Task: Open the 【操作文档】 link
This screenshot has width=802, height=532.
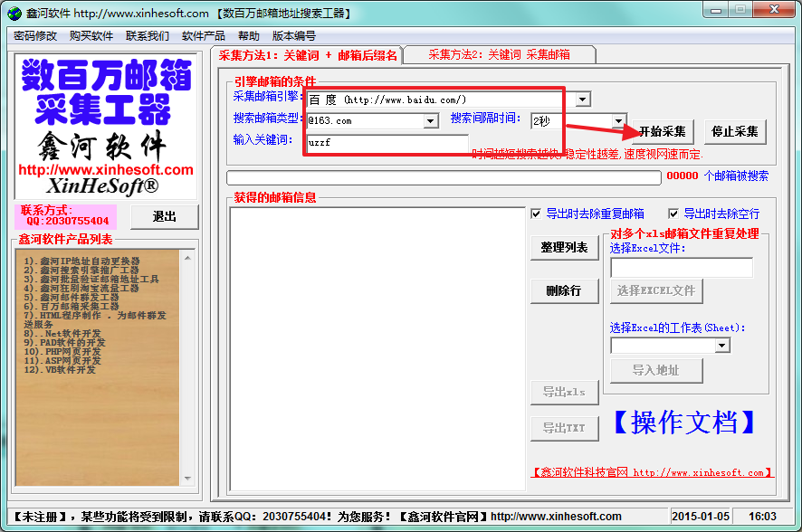Action: tap(683, 423)
